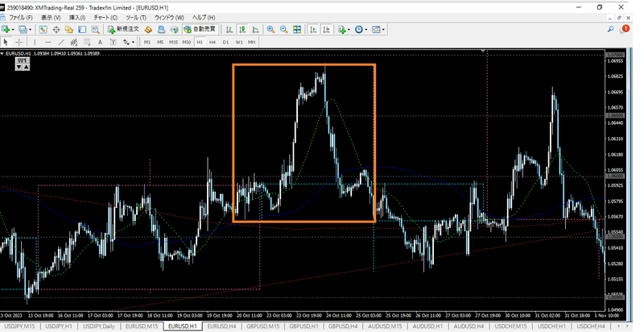Viewport: 644px width, 332px height.
Task: Click the 新規注文 new order button
Action: (x=123, y=29)
